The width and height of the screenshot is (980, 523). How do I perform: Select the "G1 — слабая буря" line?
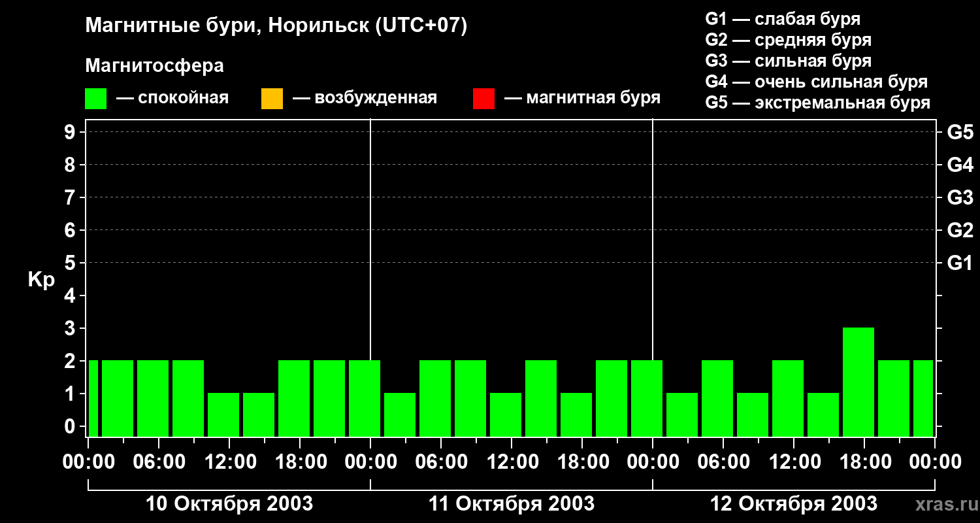point(783,19)
